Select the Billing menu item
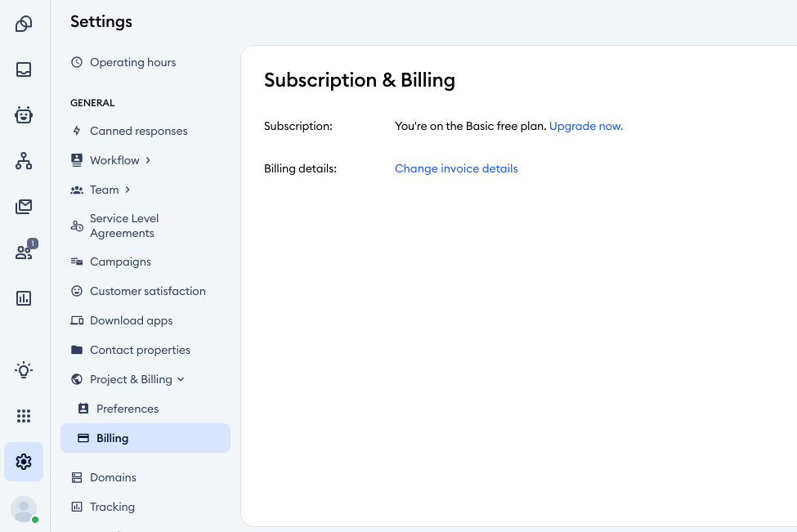 113,438
